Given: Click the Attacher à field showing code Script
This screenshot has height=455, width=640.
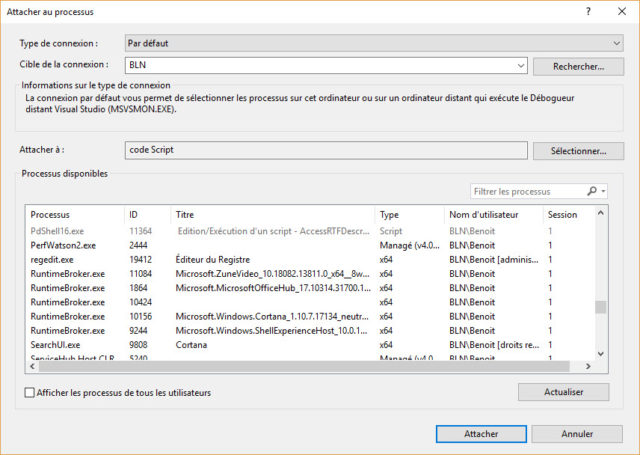Looking at the screenshot, I should click(326, 150).
